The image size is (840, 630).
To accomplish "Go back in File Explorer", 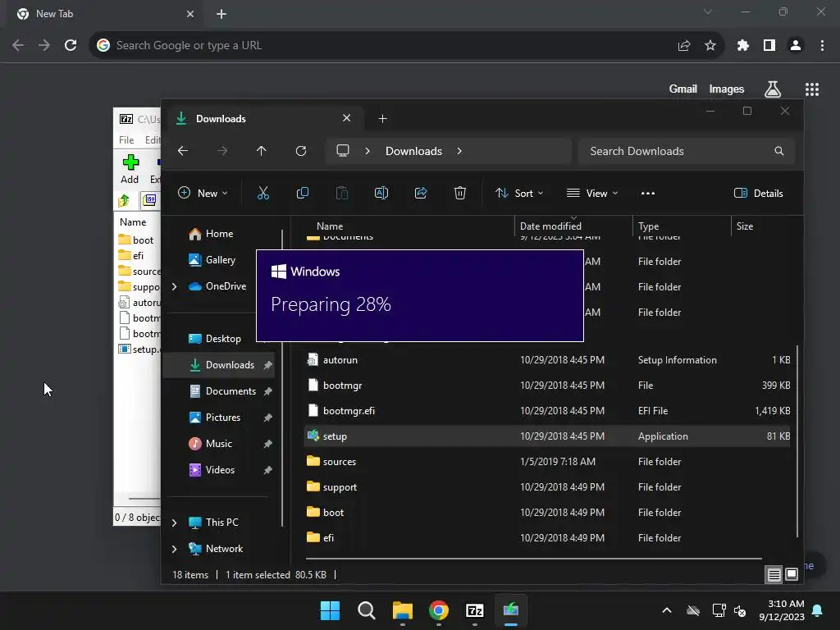I will (183, 151).
